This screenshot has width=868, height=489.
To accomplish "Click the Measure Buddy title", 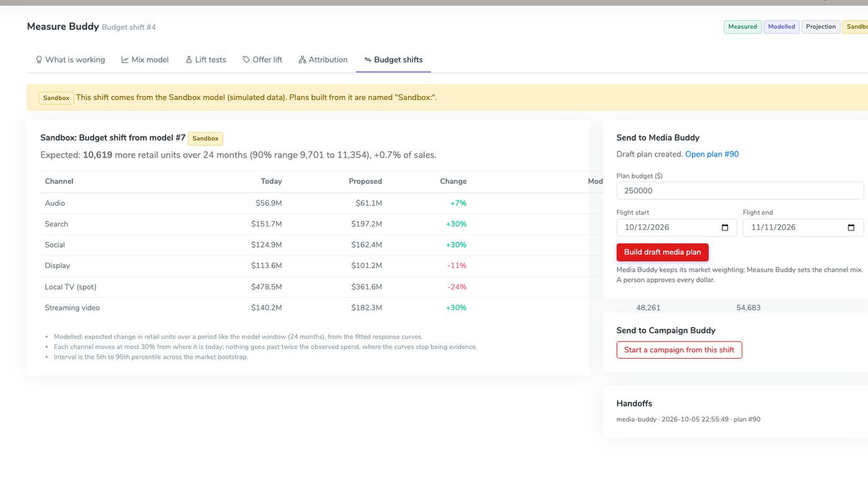I will coord(63,27).
